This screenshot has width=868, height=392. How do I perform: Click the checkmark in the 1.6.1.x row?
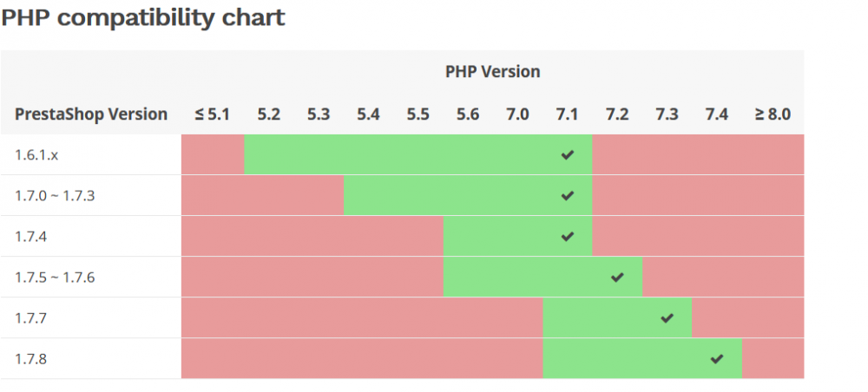point(568,155)
